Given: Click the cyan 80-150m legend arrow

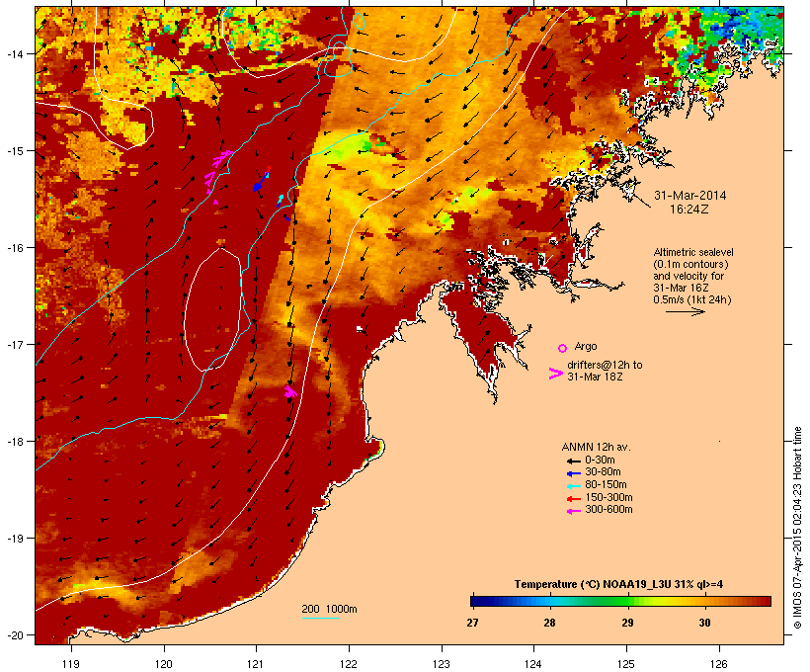Looking at the screenshot, I should point(573,486).
